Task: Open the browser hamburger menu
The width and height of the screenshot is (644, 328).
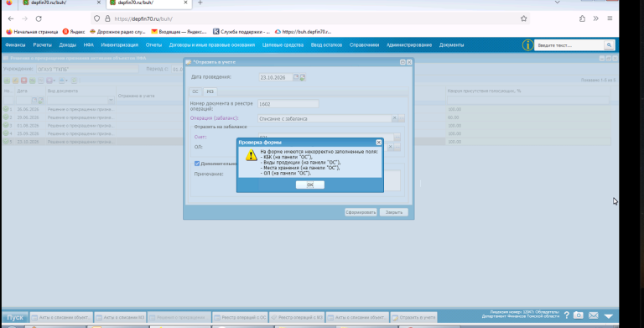Action: [610, 18]
